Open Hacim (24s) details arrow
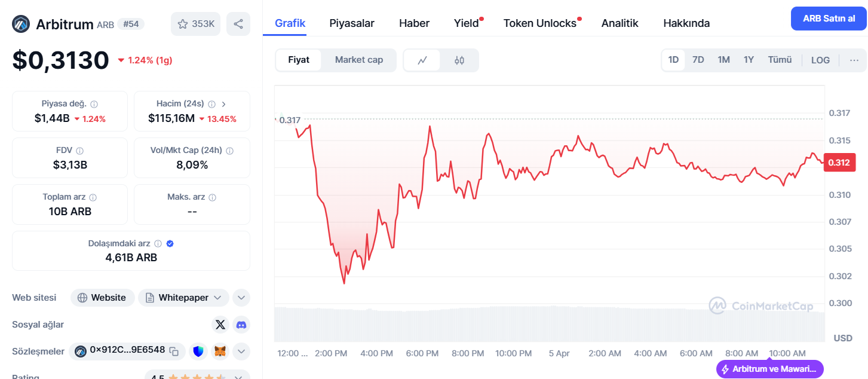 (224, 104)
